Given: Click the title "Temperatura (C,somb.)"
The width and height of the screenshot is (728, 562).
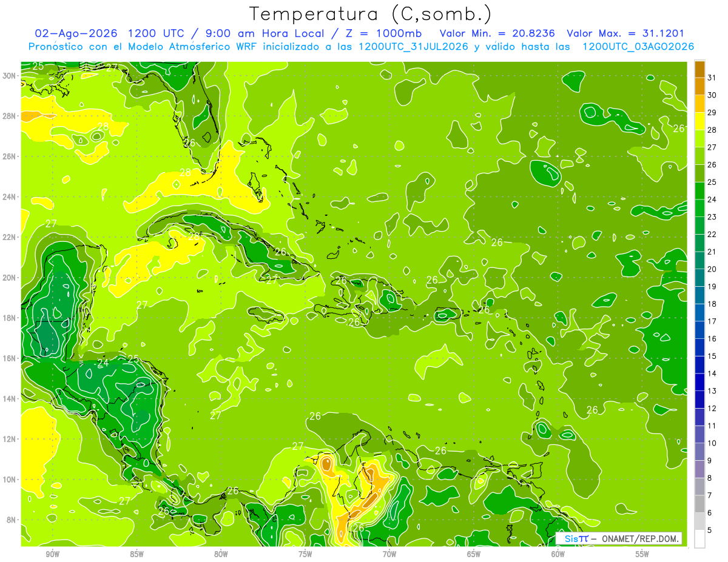Looking at the screenshot, I should (x=370, y=15).
